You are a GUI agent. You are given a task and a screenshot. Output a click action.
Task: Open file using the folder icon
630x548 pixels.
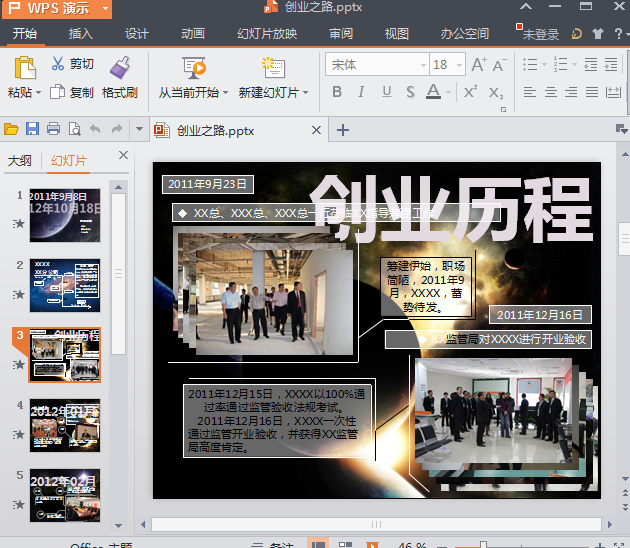(x=11, y=129)
